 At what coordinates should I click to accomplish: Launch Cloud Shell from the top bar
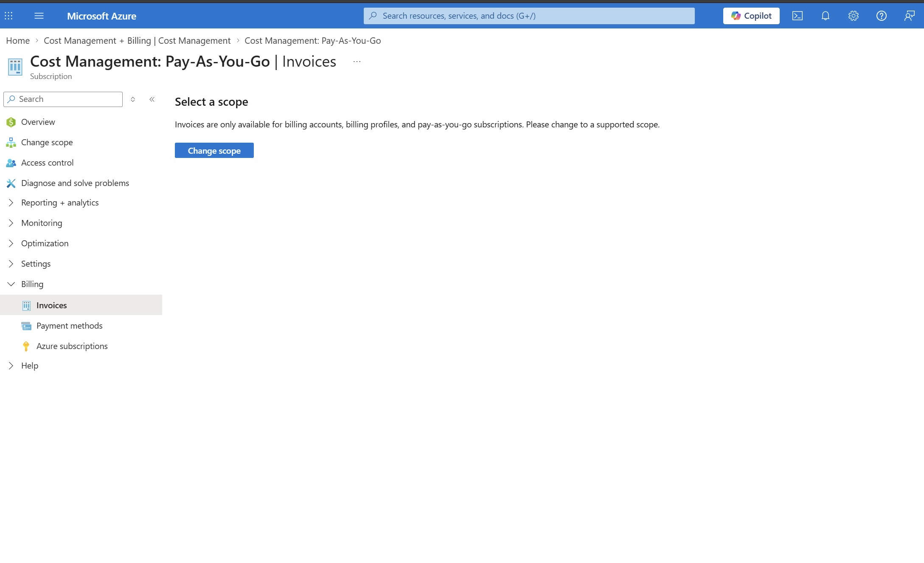(798, 16)
